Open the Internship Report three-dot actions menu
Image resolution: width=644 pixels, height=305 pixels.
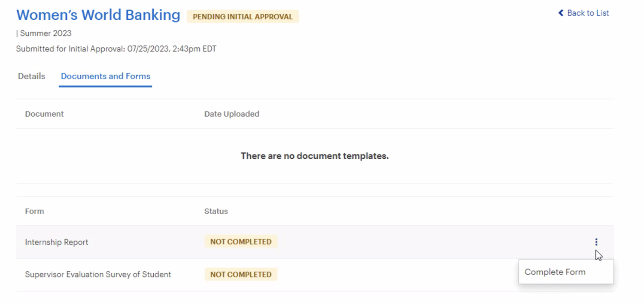[596, 242]
